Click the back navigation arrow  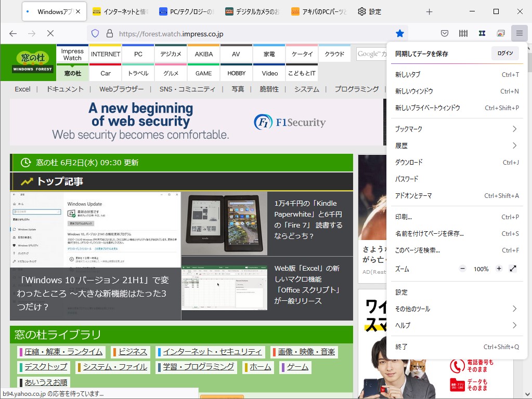(12, 33)
